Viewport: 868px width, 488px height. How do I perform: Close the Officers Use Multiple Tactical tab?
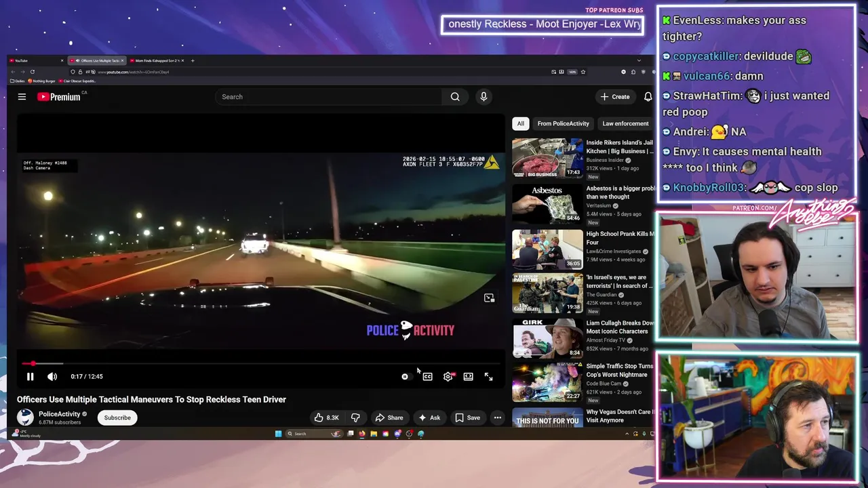122,60
